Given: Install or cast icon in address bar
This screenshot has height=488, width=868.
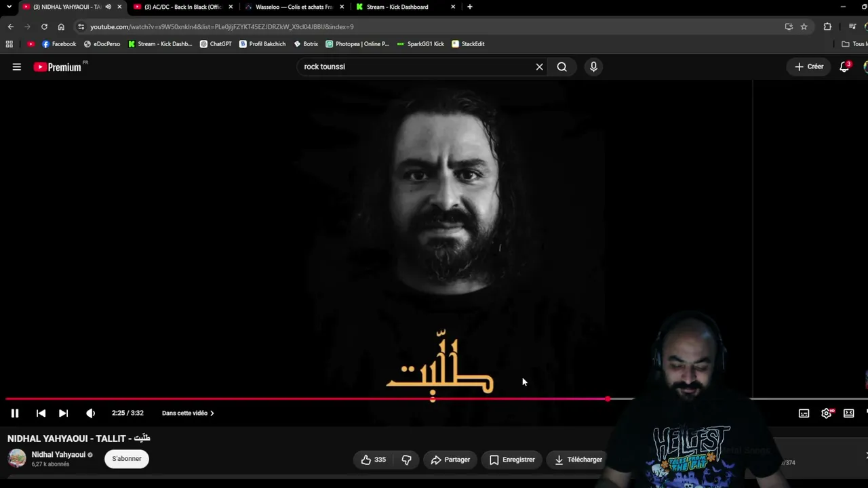Looking at the screenshot, I should tap(789, 26).
